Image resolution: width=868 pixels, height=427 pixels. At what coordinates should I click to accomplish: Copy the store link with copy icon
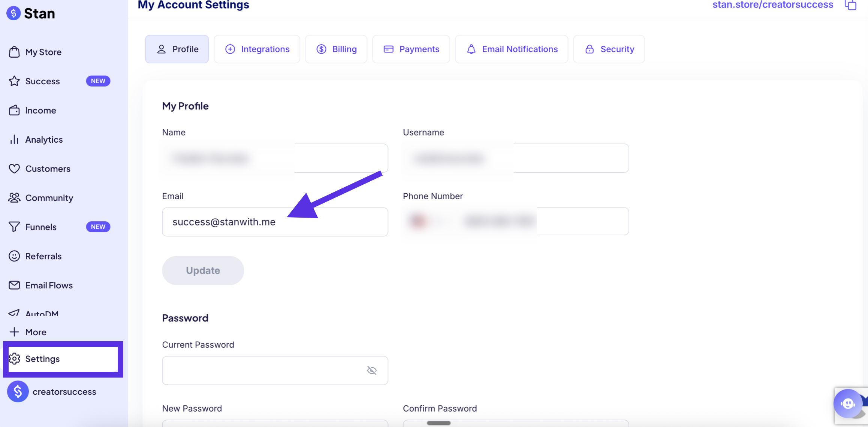(851, 5)
